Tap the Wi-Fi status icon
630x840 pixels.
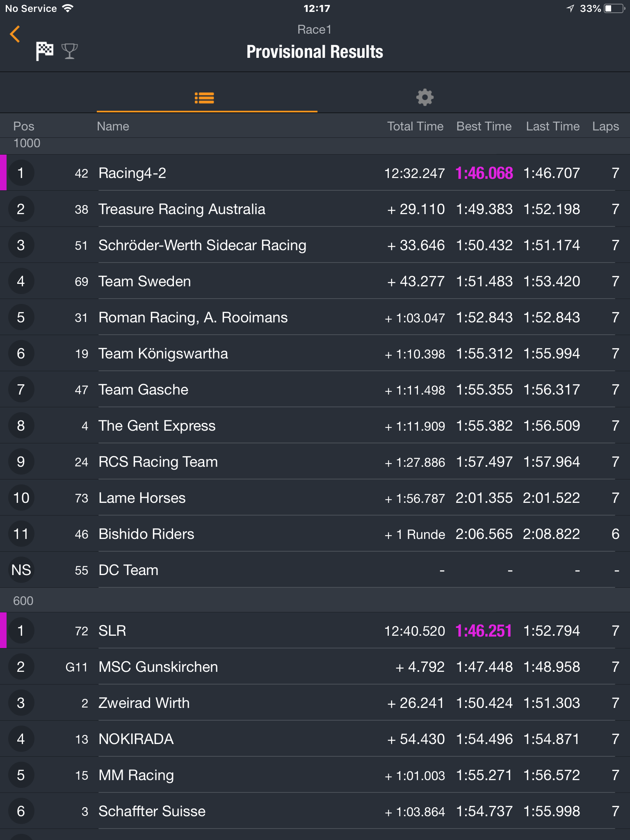[x=68, y=8]
